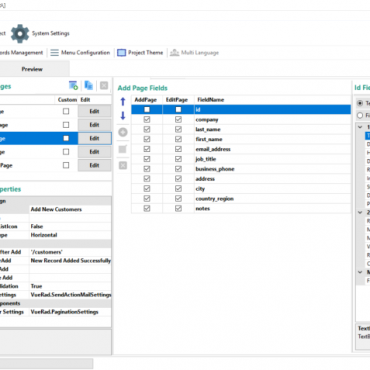The height and width of the screenshot is (370, 370).
Task: Click the AddPage column header
Action: click(x=147, y=100)
